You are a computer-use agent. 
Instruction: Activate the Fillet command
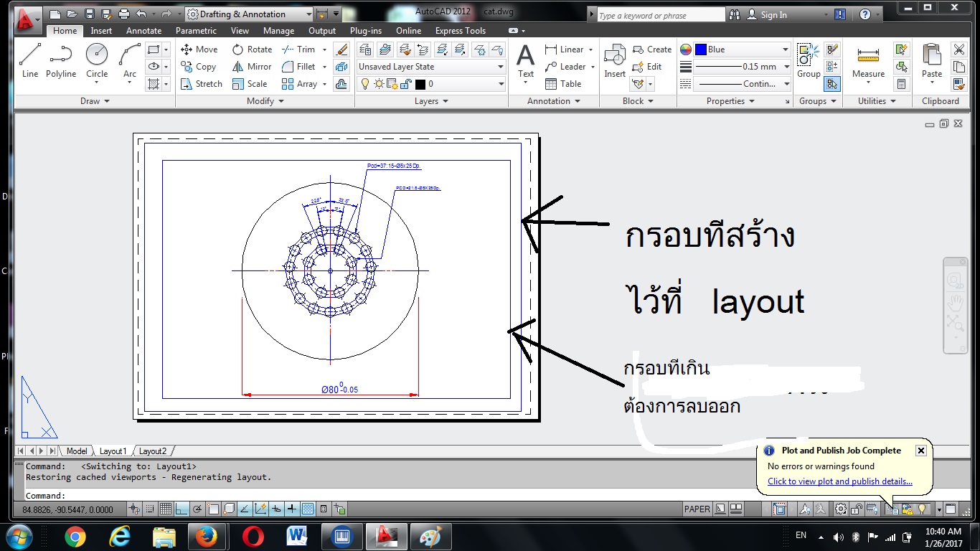(298, 67)
